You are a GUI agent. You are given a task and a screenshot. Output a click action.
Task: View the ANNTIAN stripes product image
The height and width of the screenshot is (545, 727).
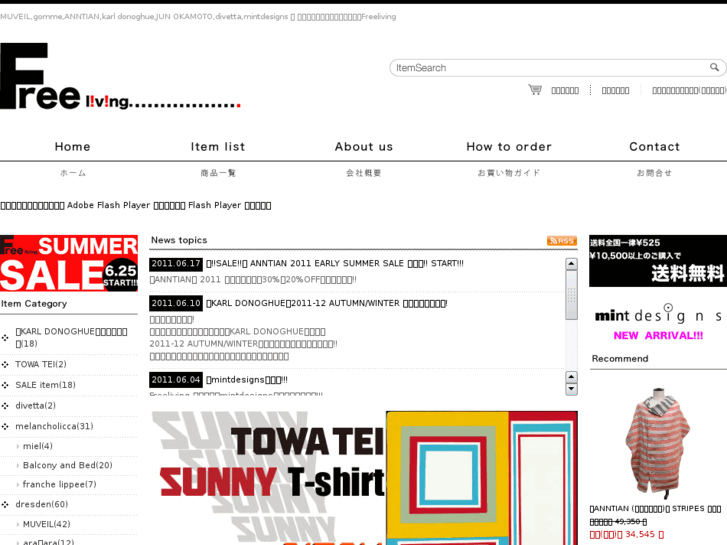[657, 442]
